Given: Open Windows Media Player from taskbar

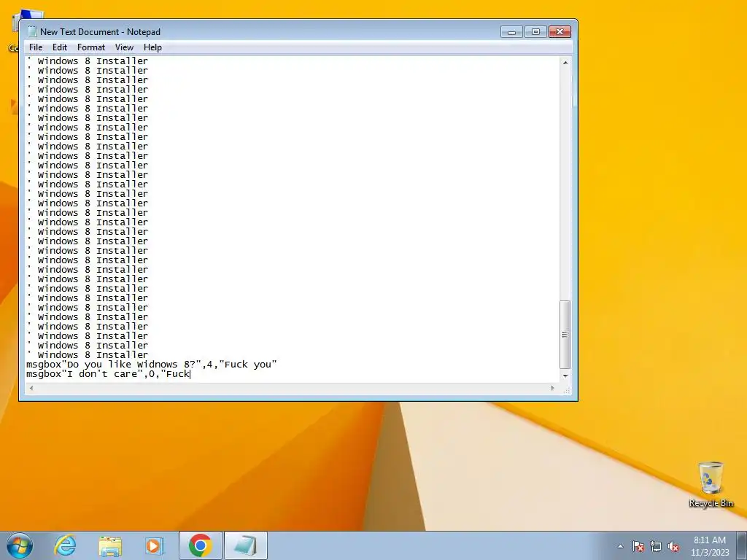Looking at the screenshot, I should [154, 545].
